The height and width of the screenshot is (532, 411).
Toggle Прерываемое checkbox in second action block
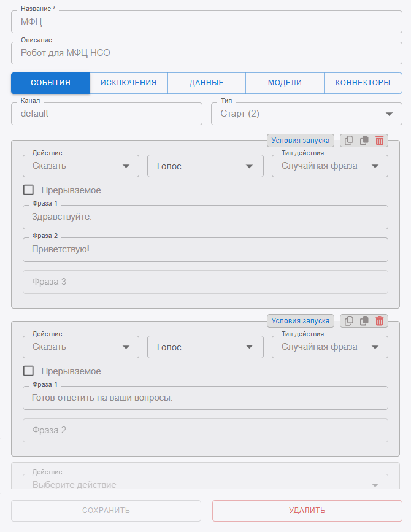(28, 371)
